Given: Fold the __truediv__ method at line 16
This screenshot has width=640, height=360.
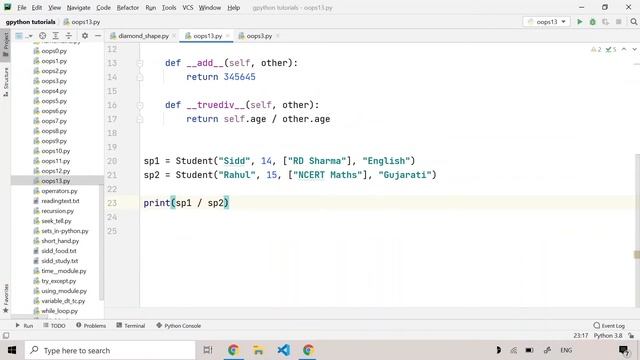Looking at the screenshot, I should tap(140, 105).
